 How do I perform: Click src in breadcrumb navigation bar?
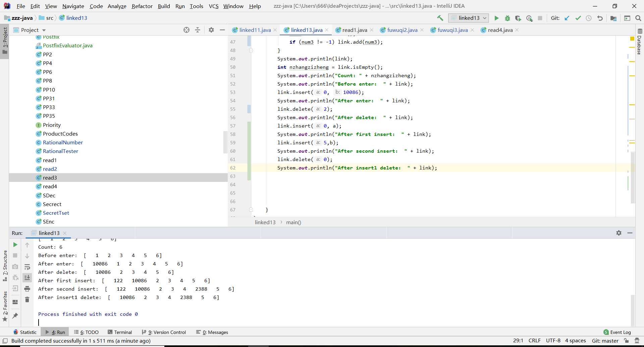point(49,18)
